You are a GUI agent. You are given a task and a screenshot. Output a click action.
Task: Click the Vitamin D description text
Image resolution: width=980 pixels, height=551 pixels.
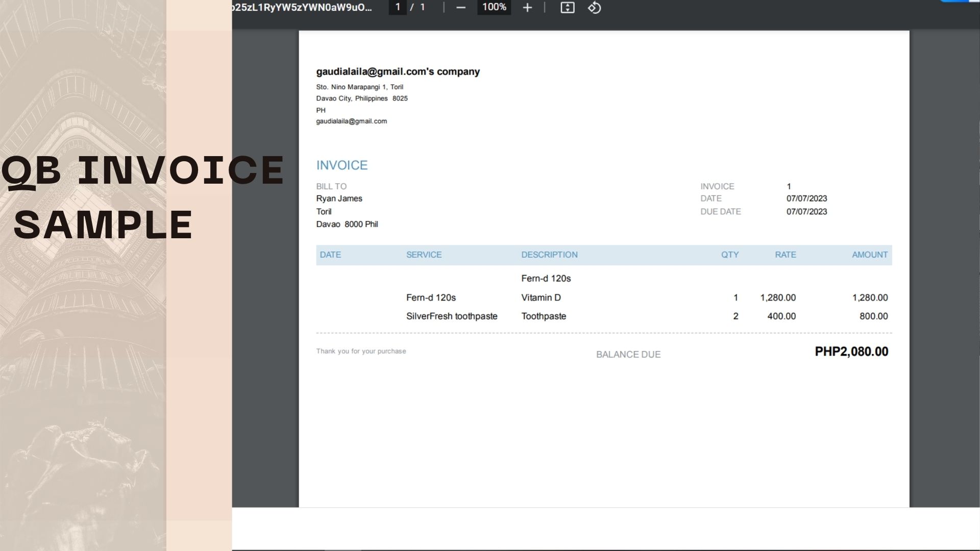pos(541,297)
